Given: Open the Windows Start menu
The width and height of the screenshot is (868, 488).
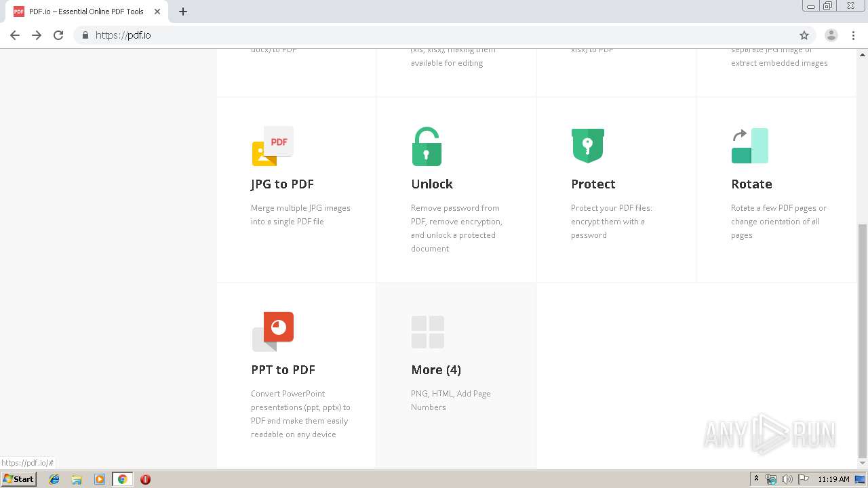Looking at the screenshot, I should click(18, 479).
